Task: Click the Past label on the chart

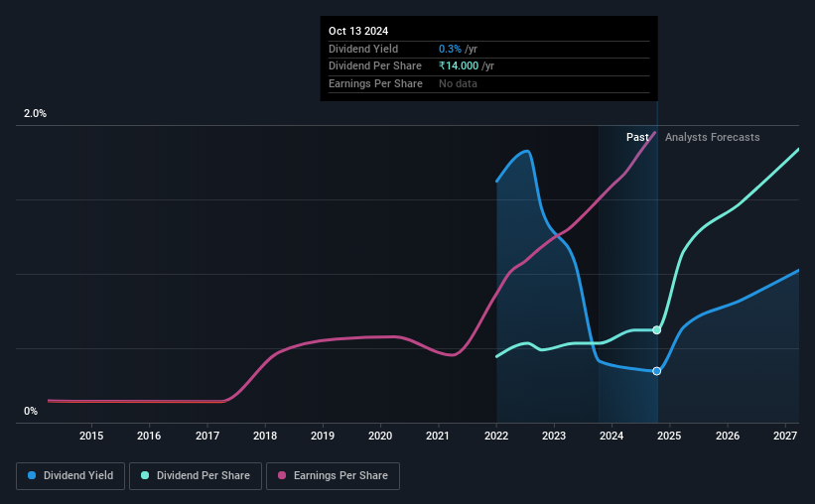Action: pyautogui.click(x=637, y=137)
